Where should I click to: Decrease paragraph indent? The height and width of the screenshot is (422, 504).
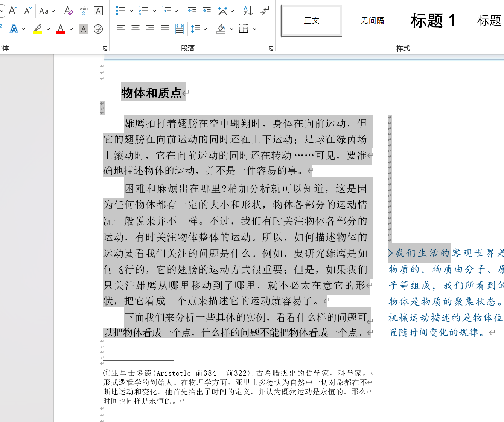192,11
